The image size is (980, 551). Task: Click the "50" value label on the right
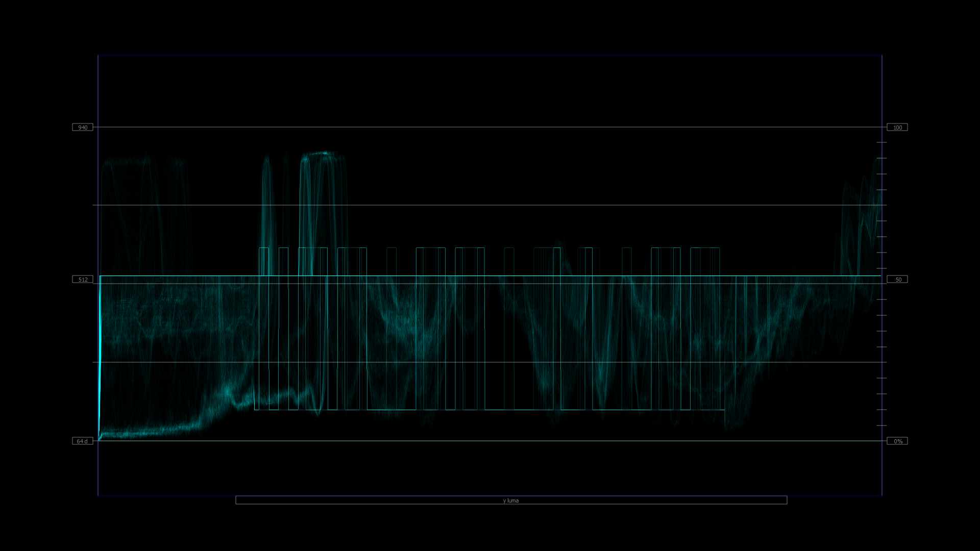tap(898, 279)
